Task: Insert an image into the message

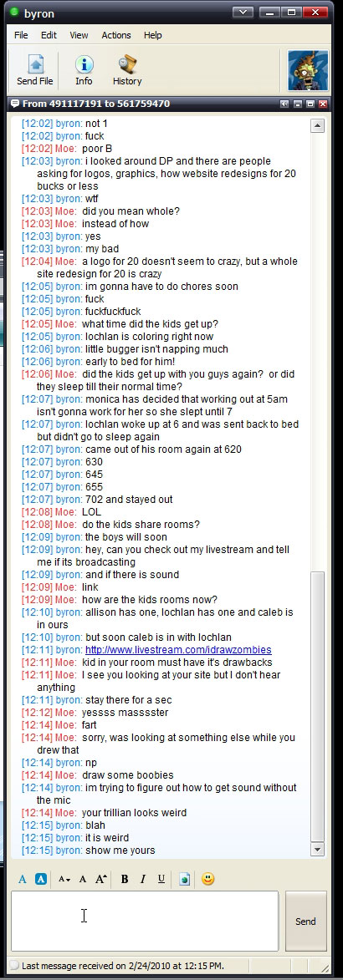Action: pos(185,879)
